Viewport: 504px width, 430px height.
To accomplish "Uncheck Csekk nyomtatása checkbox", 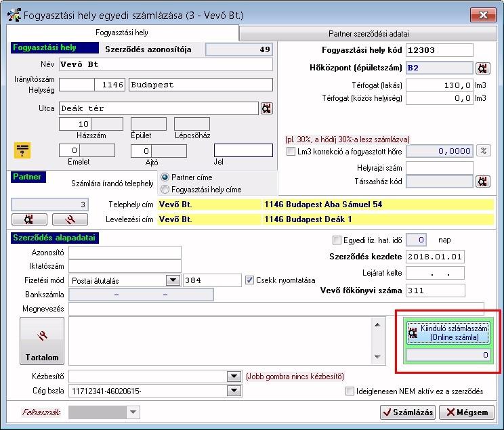I will coord(249,280).
